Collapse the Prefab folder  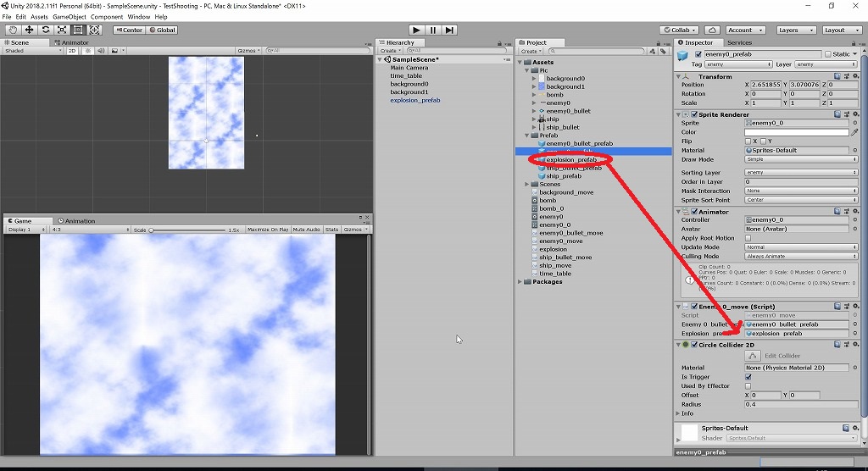[527, 135]
